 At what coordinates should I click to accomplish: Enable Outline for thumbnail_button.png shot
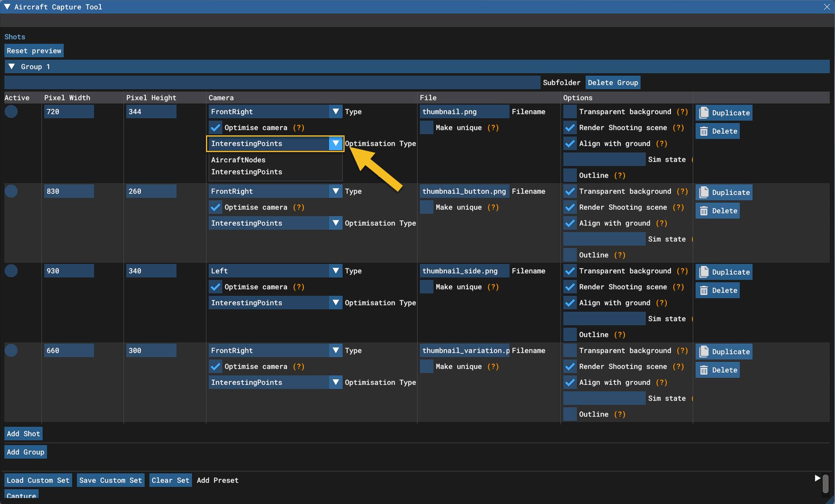570,255
